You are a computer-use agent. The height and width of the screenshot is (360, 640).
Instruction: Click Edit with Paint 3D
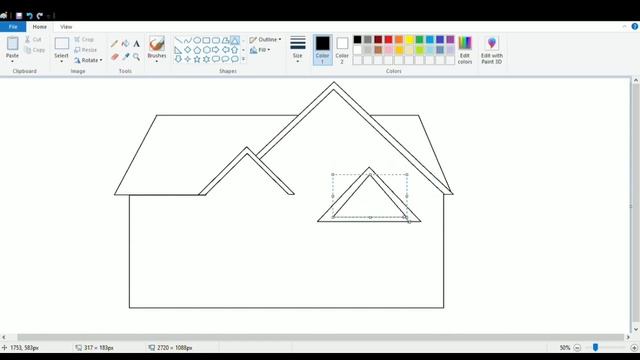491,49
